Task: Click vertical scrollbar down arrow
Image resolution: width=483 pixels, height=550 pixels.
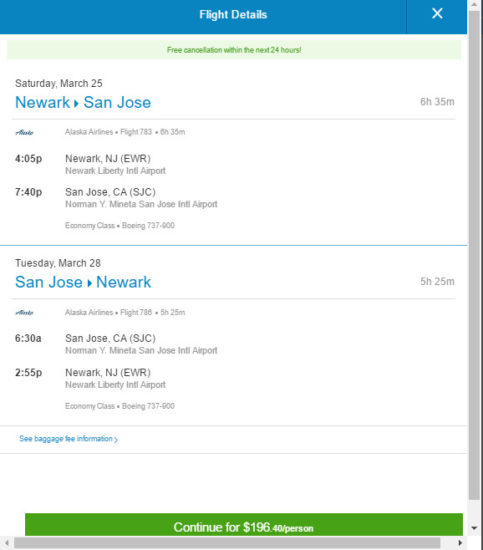Action: tap(475, 528)
